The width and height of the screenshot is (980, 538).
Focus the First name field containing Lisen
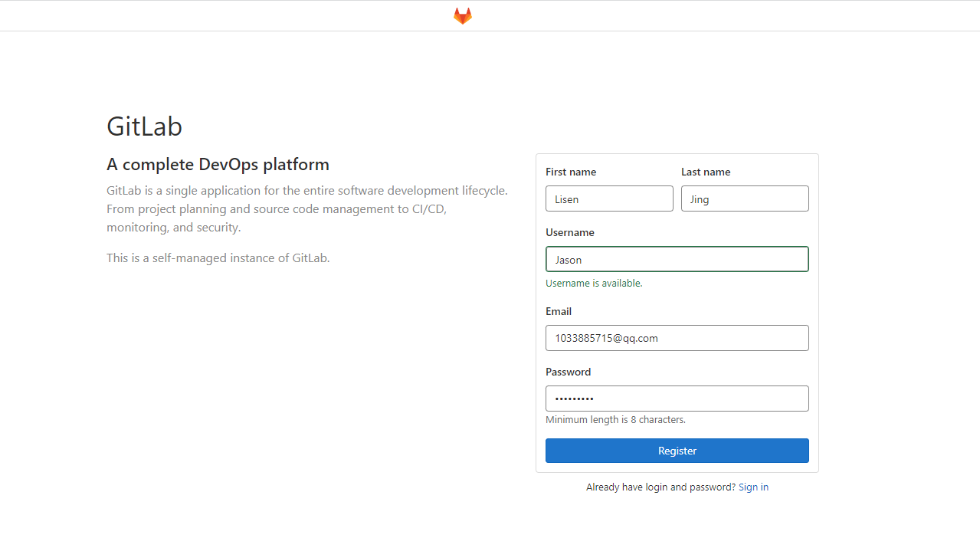[609, 198]
